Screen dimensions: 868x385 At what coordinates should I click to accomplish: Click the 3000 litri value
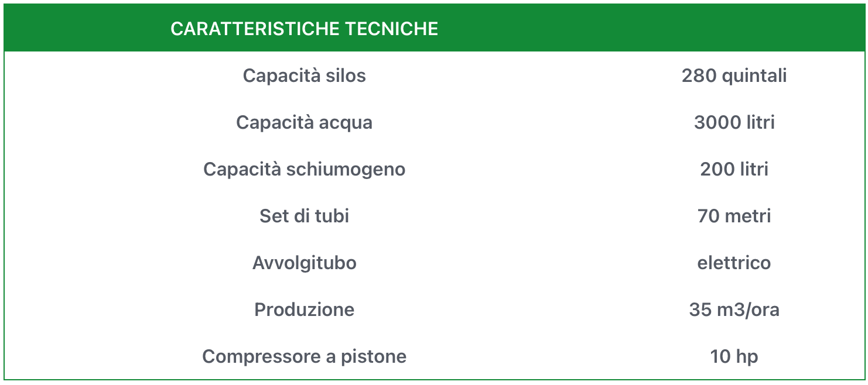[x=734, y=122]
